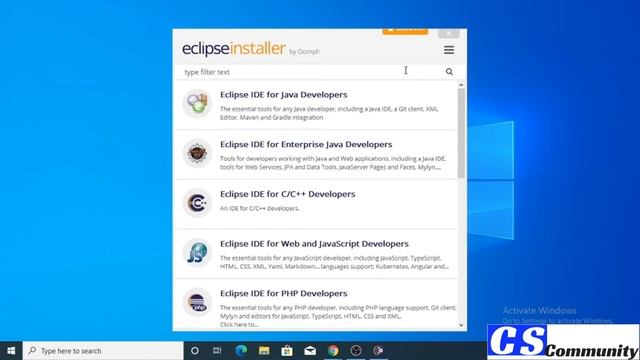Viewport: 640px width, 360px height.
Task: Open Task View from the taskbar
Action: coord(217,351)
